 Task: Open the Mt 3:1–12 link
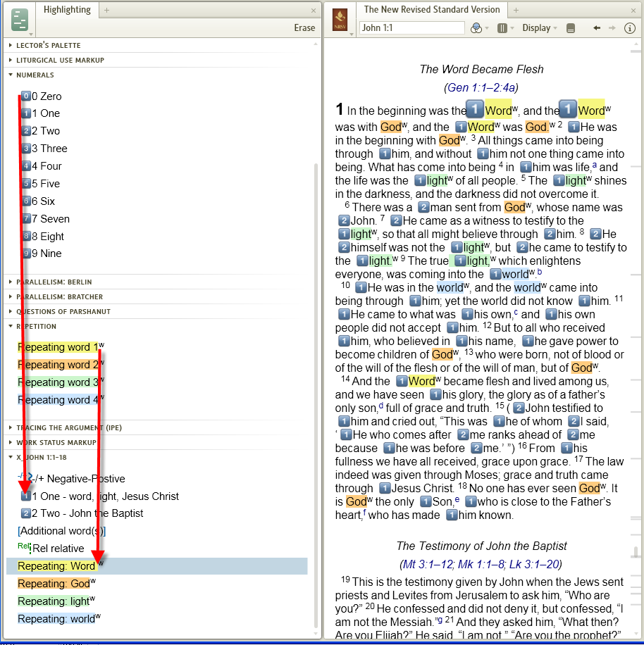pos(428,564)
